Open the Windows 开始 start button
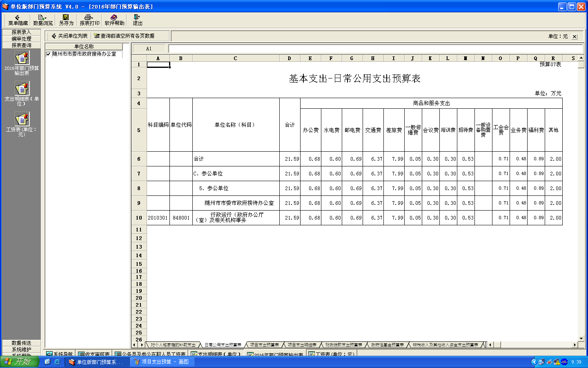Image resolution: width=588 pixels, height=368 pixels. [20, 362]
